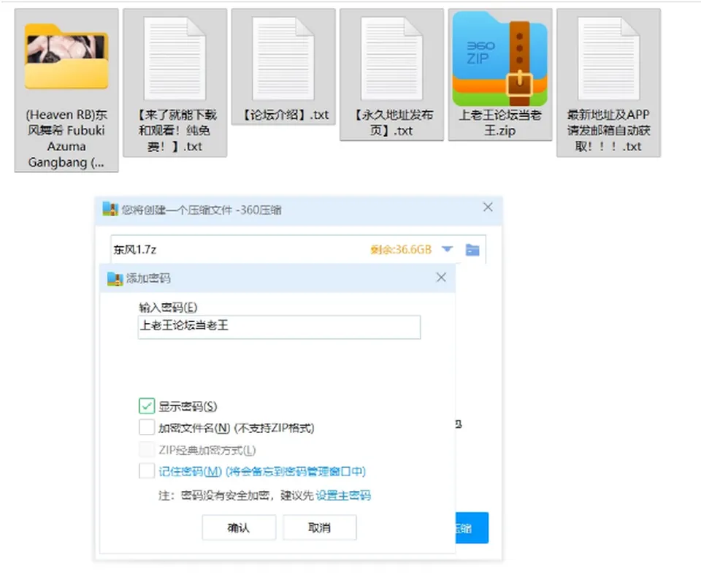Open the 设置主密码 link
Screen dimensions: 701x588
click(343, 495)
